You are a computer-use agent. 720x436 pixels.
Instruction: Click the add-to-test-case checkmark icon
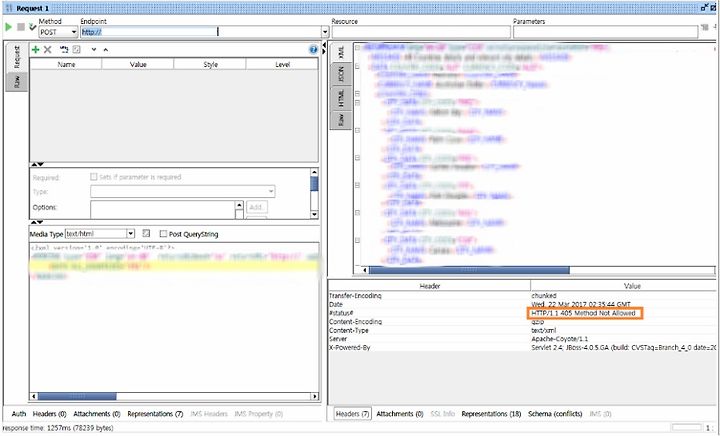[x=32, y=27]
